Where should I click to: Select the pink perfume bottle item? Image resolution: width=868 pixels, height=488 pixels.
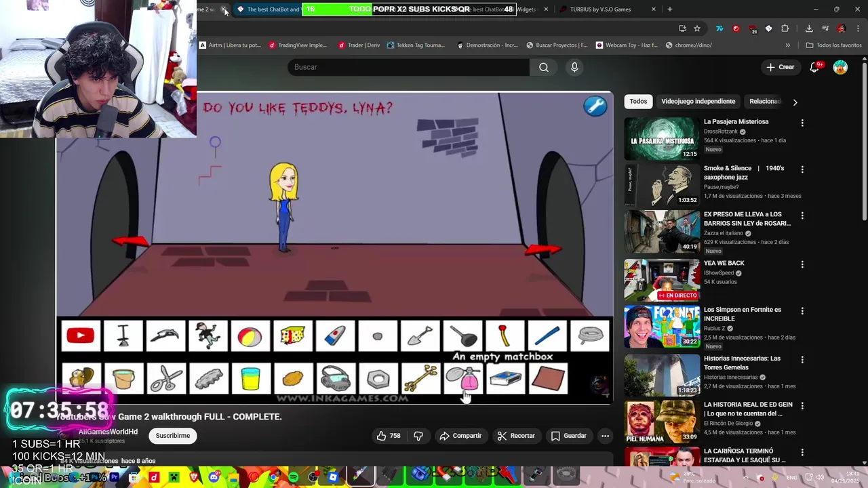[462, 378]
